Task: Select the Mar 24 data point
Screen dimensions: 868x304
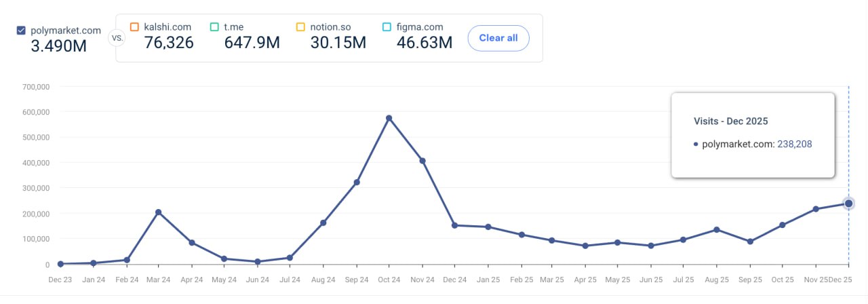Action: click(x=159, y=212)
